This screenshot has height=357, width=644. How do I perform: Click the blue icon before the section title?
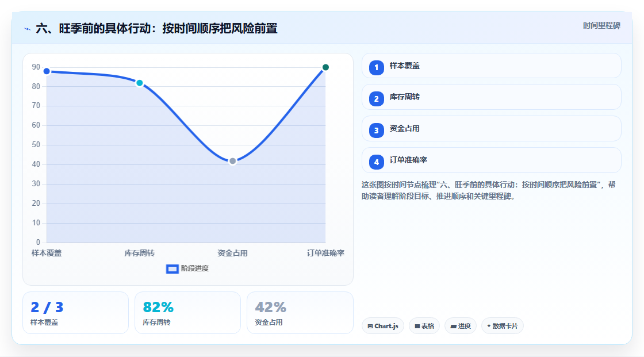[x=28, y=29]
